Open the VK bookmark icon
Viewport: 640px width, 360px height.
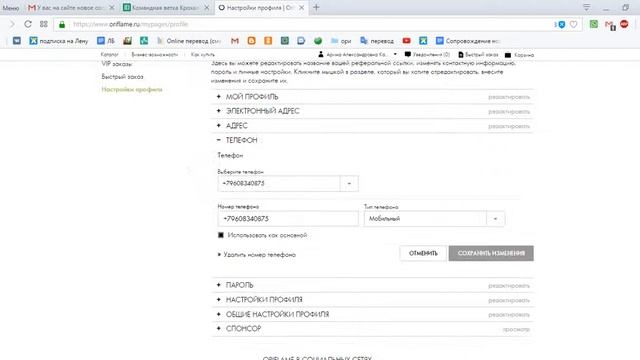click(17, 41)
